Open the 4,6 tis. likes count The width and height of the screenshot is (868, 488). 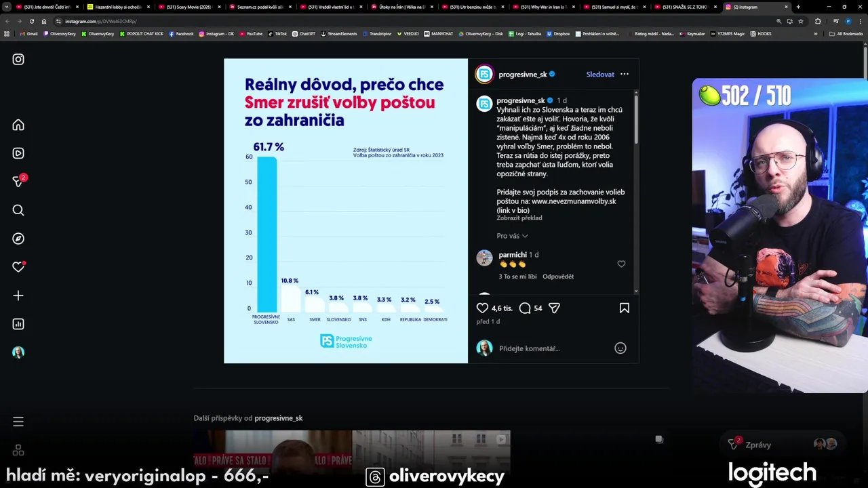pyautogui.click(x=502, y=308)
